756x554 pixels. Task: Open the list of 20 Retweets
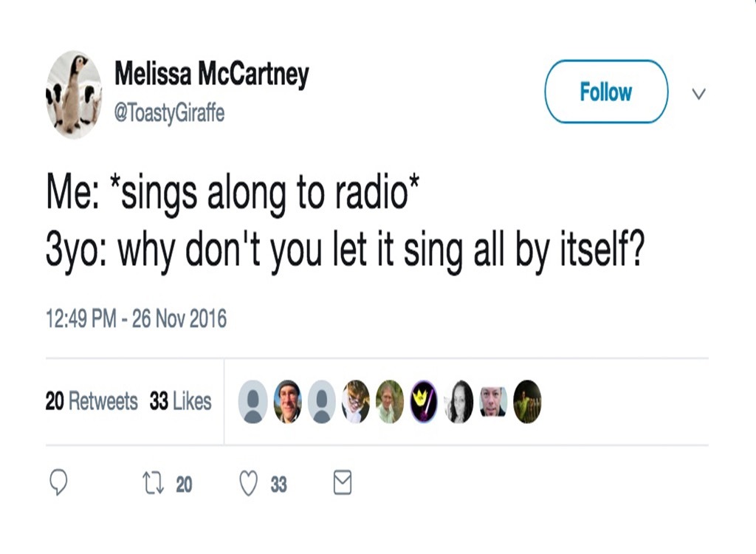coord(90,401)
